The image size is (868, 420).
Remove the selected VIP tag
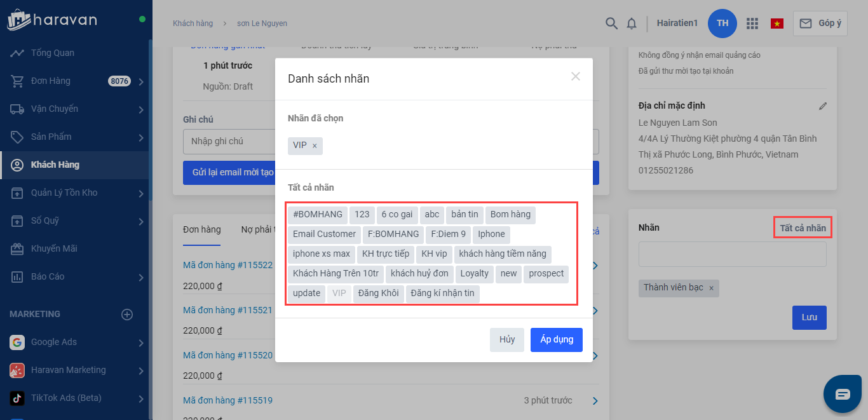click(315, 146)
